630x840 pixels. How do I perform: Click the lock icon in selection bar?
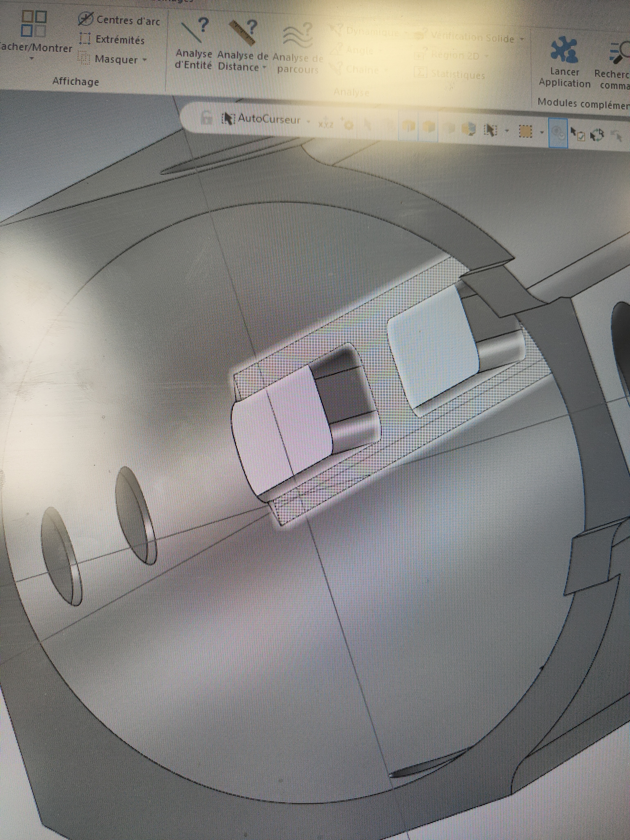pyautogui.click(x=206, y=117)
